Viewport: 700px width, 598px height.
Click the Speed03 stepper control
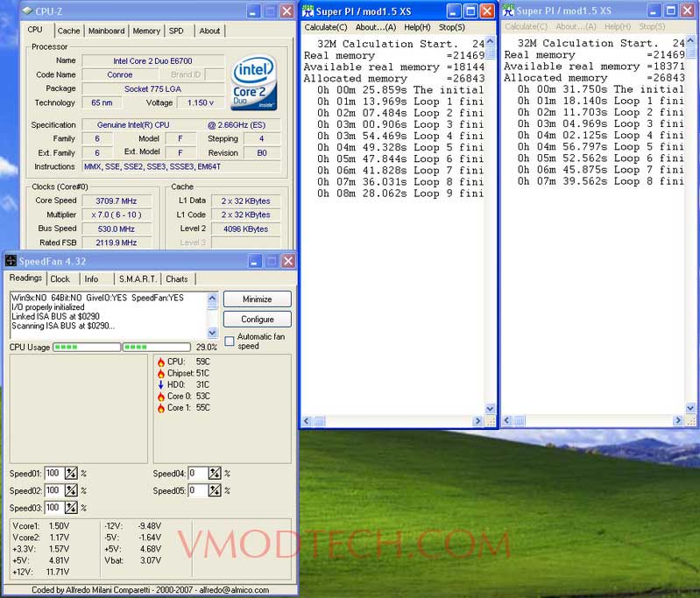(71, 508)
